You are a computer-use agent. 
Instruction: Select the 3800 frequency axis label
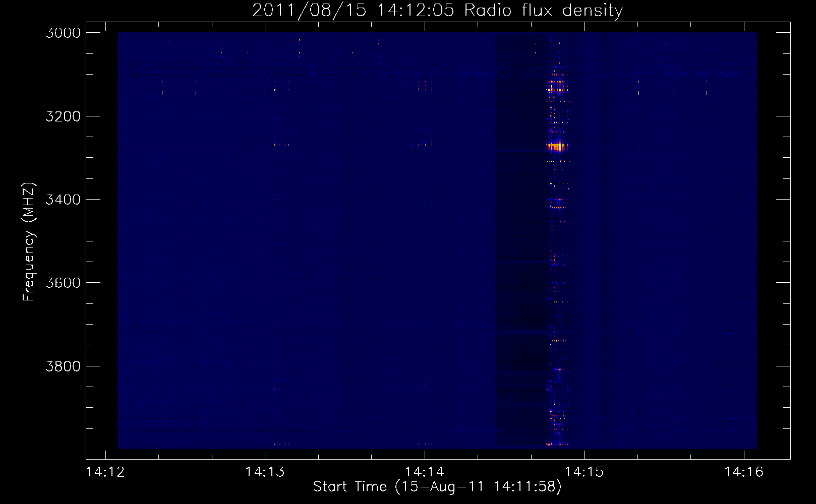(63, 366)
